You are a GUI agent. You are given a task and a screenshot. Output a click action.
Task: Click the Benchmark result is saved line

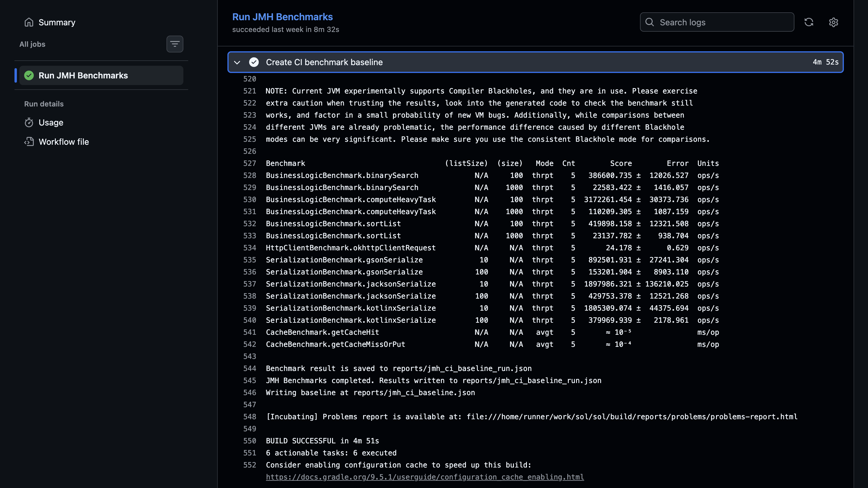click(399, 368)
